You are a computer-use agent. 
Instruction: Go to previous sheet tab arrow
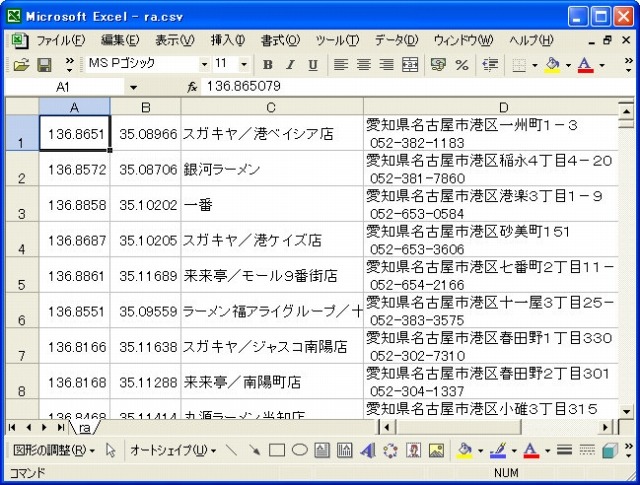[28, 427]
